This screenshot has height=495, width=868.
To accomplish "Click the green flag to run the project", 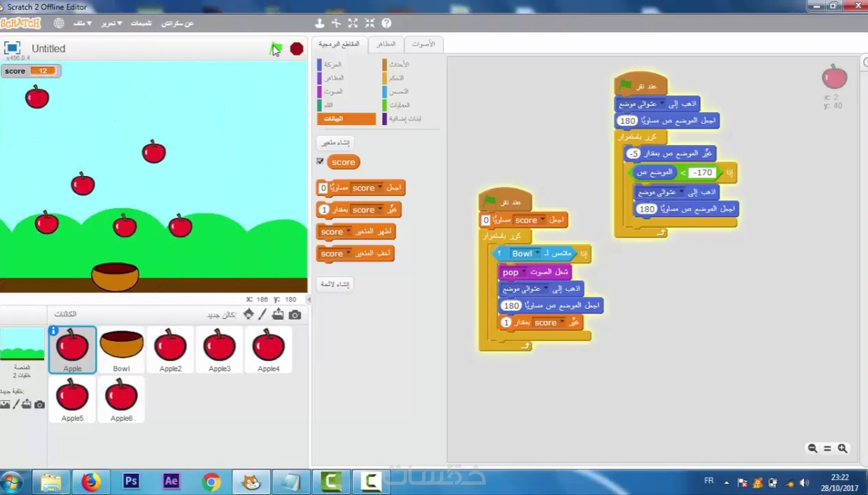I will [x=276, y=48].
